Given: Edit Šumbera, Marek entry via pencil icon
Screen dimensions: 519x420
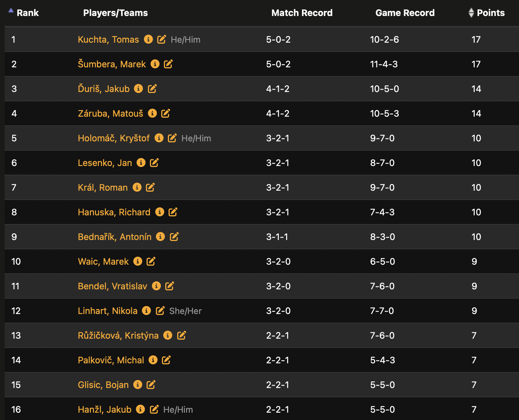Looking at the screenshot, I should [x=168, y=64].
